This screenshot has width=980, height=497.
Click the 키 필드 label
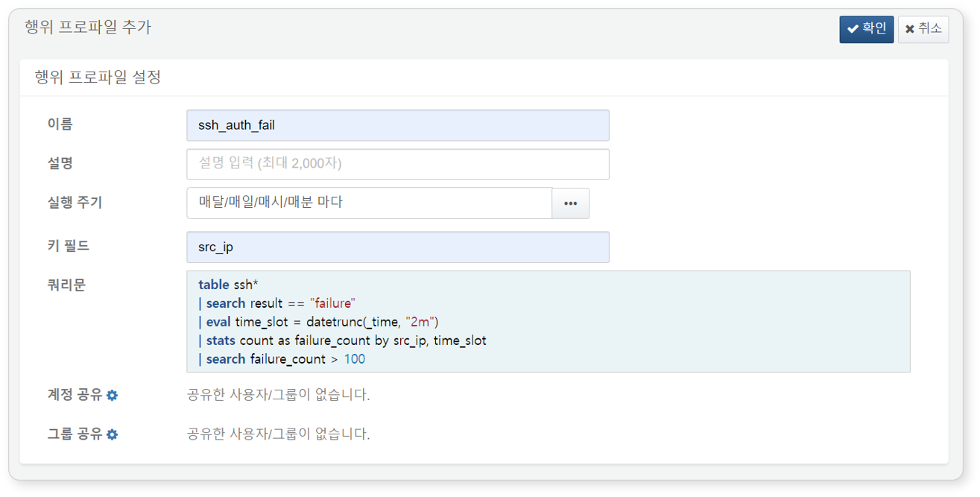pos(69,246)
